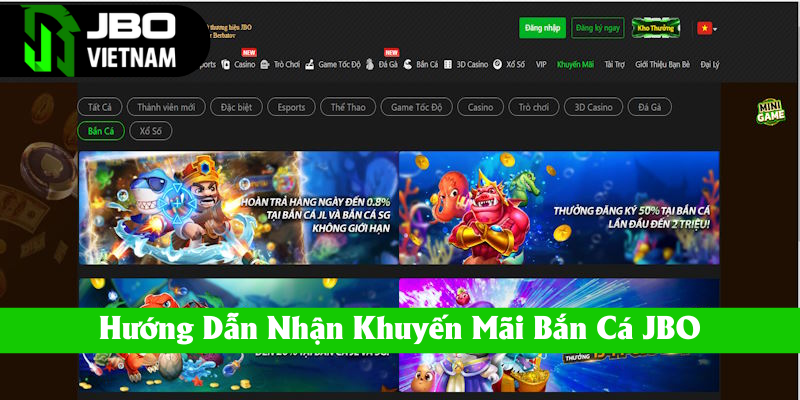Expand the language dropdown arrow beside the flag
This screenshot has height=400, width=800.
tap(715, 29)
